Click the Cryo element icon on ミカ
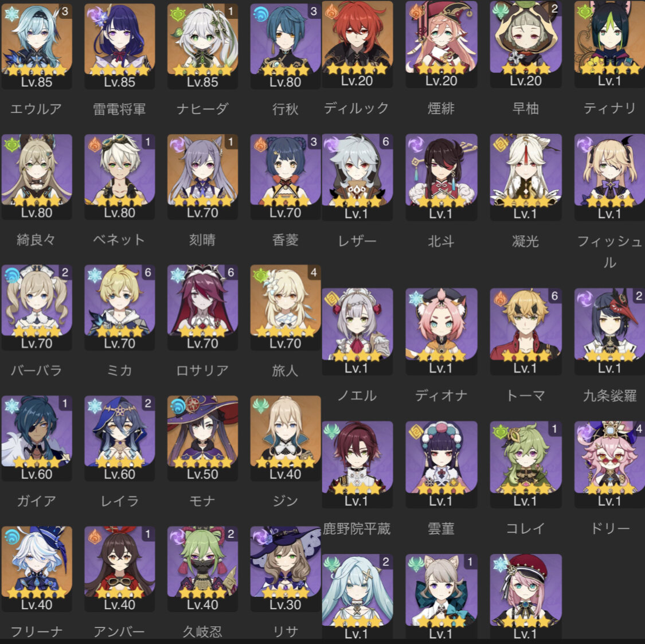645x644 pixels. (95, 275)
